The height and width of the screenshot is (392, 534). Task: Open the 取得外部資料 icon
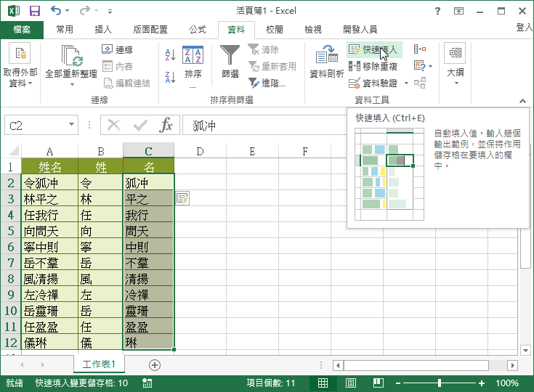pyautogui.click(x=20, y=53)
